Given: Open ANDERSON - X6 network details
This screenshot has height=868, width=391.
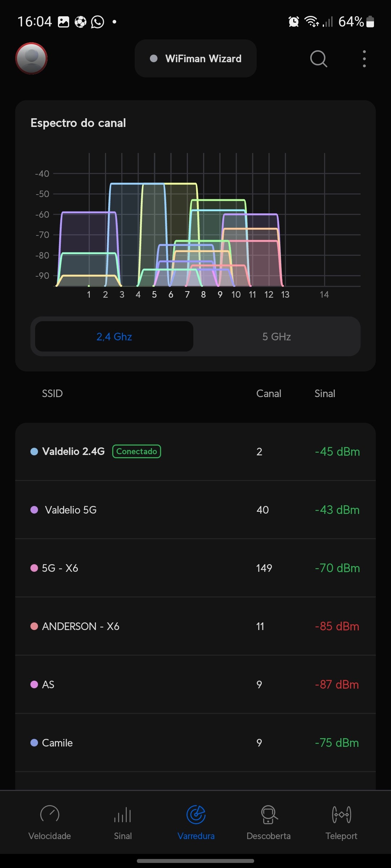Looking at the screenshot, I should (x=195, y=626).
